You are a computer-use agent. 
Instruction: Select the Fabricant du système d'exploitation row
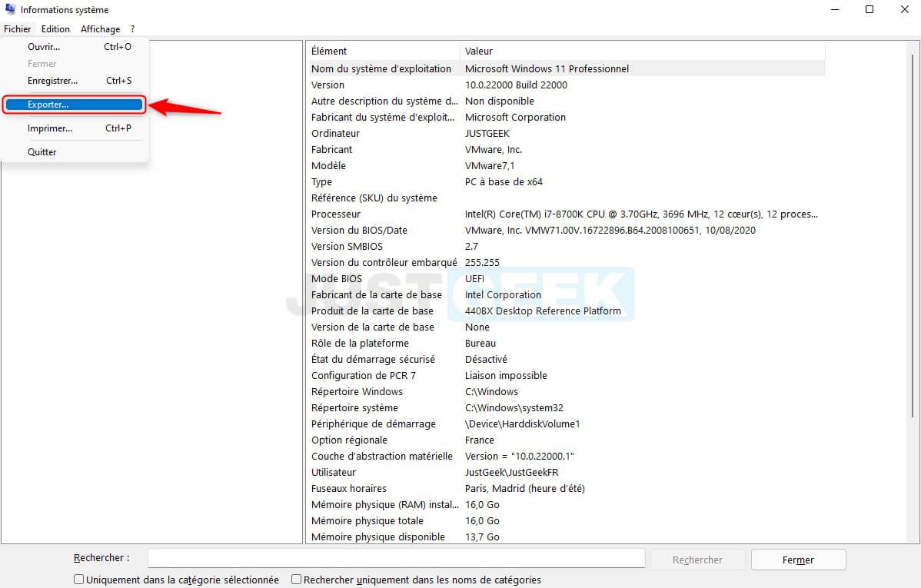click(x=566, y=118)
